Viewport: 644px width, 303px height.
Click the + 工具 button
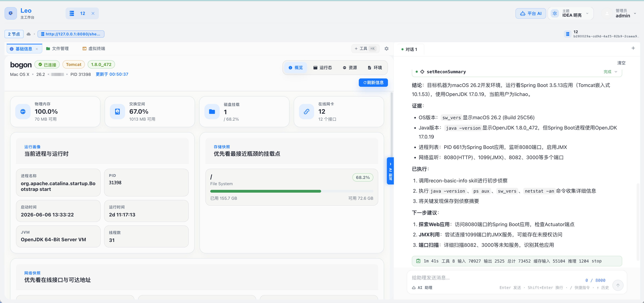(x=365, y=48)
